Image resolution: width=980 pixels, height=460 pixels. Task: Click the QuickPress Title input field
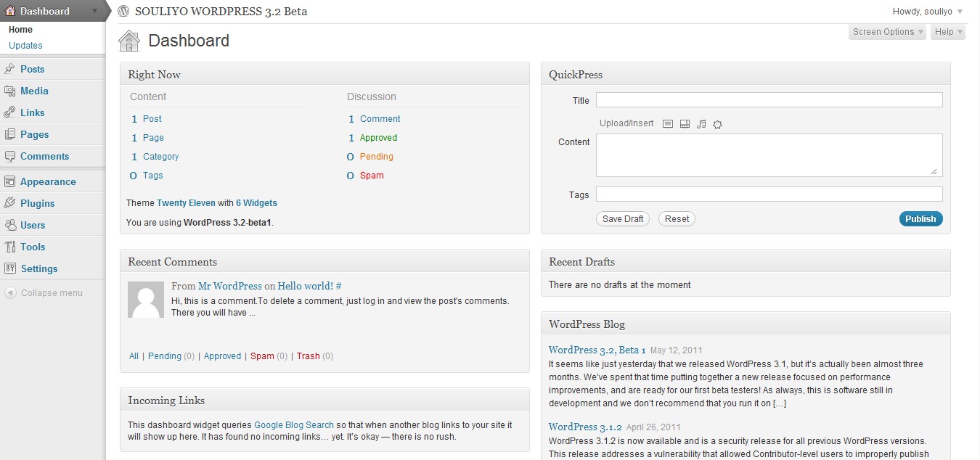click(769, 100)
